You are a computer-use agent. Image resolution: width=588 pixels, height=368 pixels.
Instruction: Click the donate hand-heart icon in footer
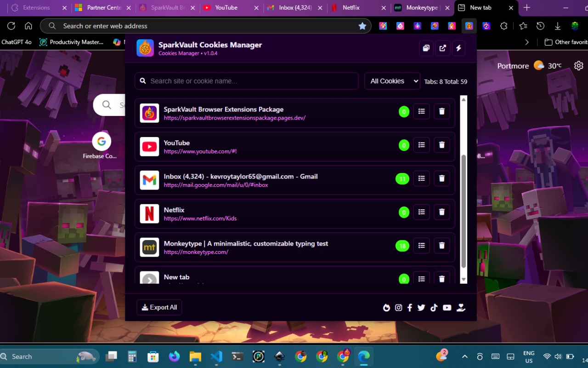click(461, 308)
